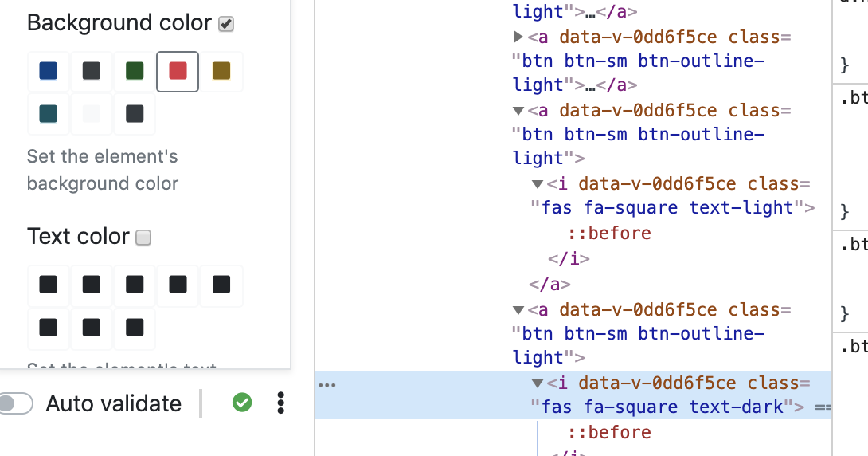The width and height of the screenshot is (868, 456).
Task: Select the closing </a> tag row
Action: (x=549, y=285)
